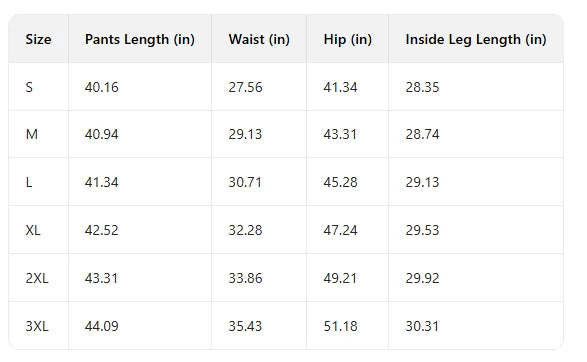Select the XL size row label
This screenshot has height=362, width=587.
pos(33,230)
